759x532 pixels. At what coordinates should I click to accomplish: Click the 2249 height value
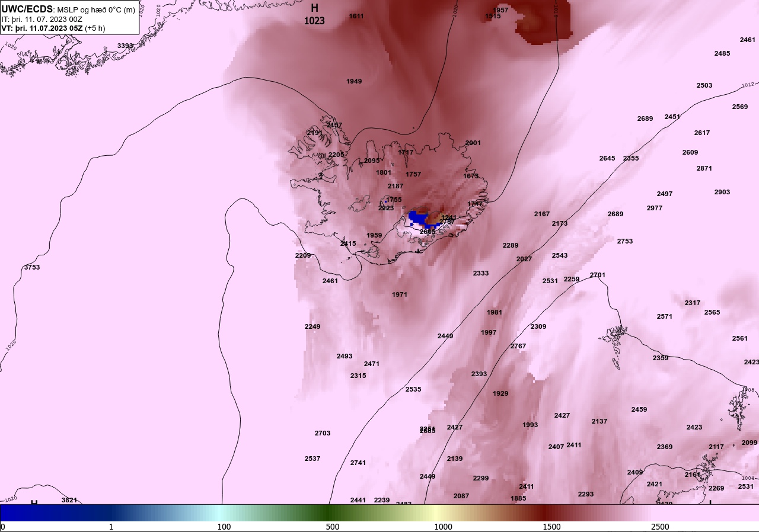pos(312,326)
